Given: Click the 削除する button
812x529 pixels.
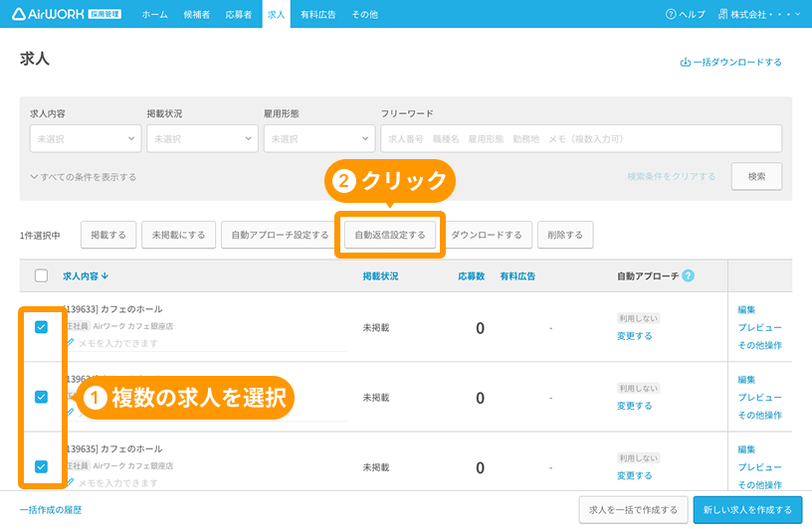Looking at the screenshot, I should pyautogui.click(x=565, y=235).
